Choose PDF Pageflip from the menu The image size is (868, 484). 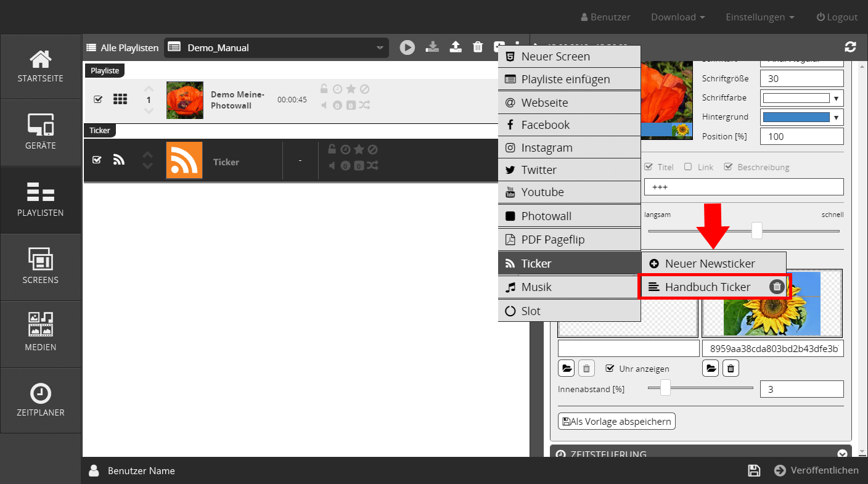click(x=552, y=240)
